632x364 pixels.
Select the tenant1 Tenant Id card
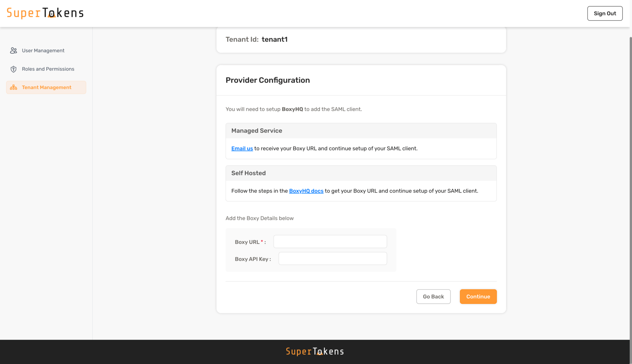click(x=361, y=39)
